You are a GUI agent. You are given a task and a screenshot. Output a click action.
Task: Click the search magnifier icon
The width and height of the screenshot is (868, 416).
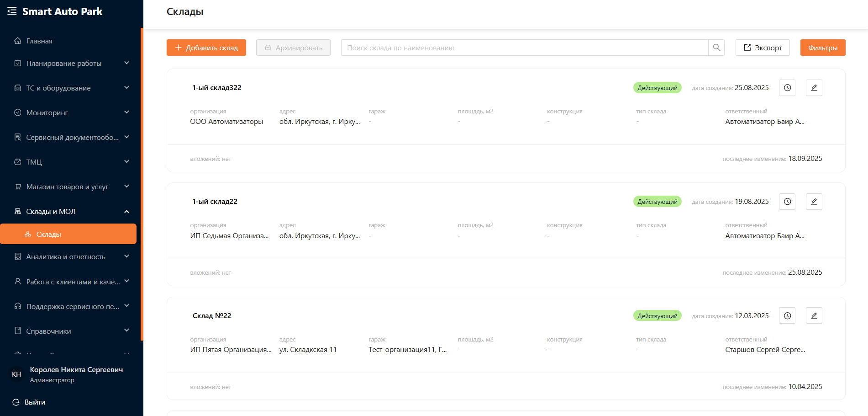coord(716,48)
